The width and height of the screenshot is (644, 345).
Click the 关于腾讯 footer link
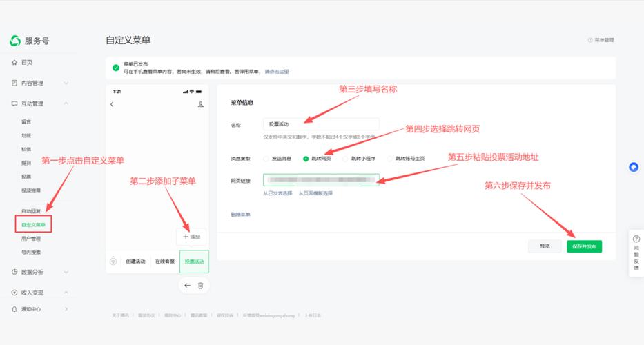coord(120,315)
